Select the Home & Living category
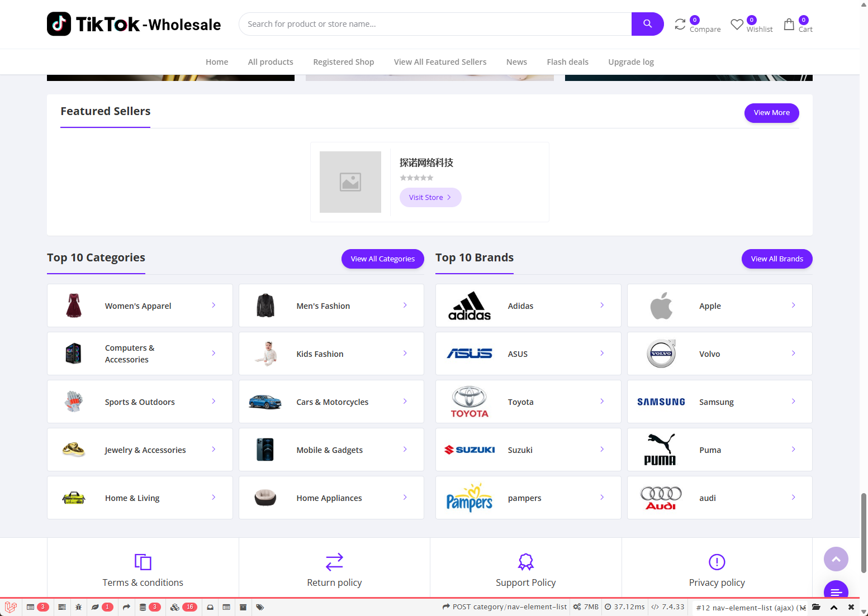The image size is (868, 616). pyautogui.click(x=140, y=498)
